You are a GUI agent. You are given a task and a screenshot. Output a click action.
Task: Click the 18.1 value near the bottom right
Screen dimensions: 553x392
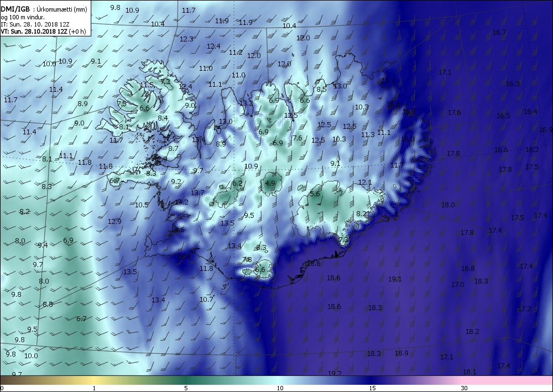[x=469, y=372]
